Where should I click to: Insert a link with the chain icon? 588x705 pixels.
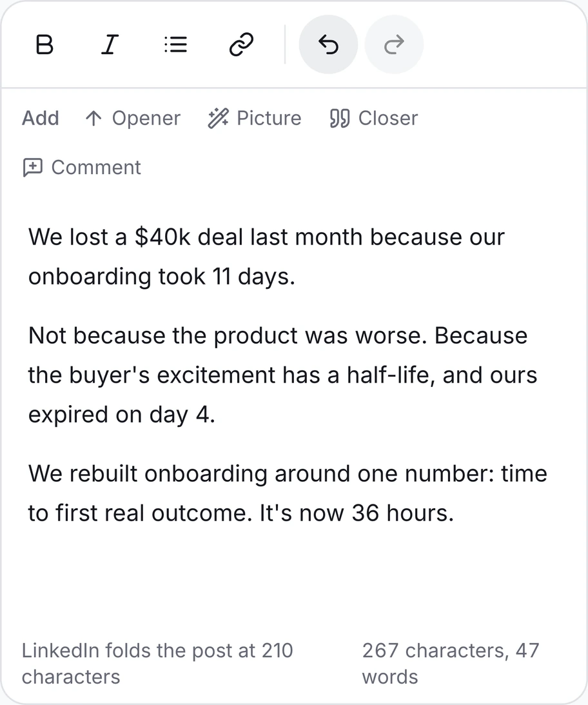[241, 45]
